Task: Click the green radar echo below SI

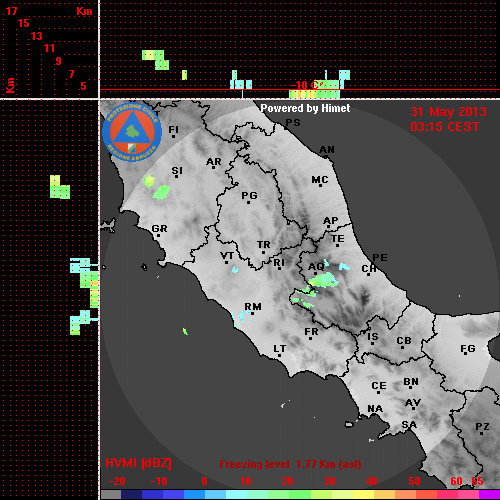Action: coord(162,193)
